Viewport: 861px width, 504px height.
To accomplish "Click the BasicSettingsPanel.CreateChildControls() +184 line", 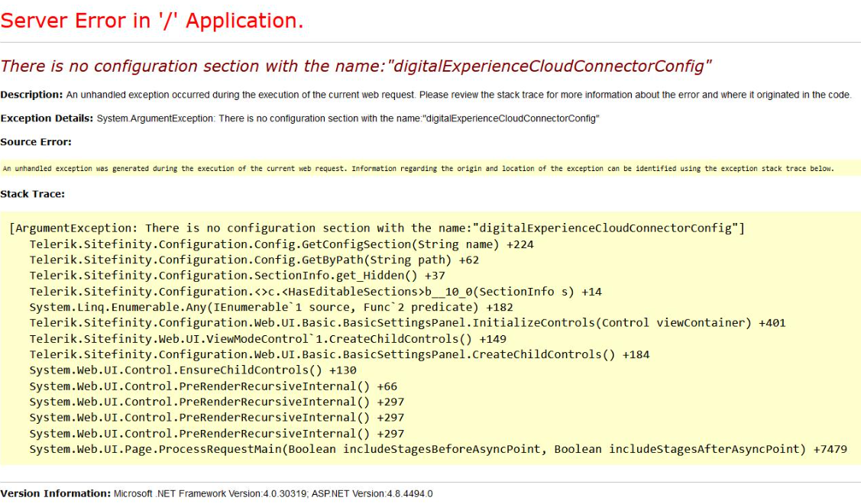I will pyautogui.click(x=339, y=354).
